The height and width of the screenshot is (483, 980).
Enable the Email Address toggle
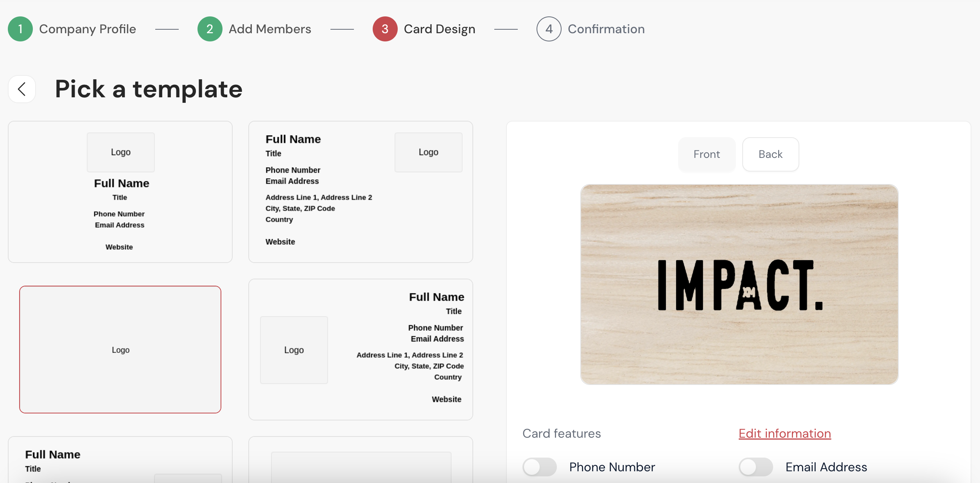pyautogui.click(x=756, y=467)
